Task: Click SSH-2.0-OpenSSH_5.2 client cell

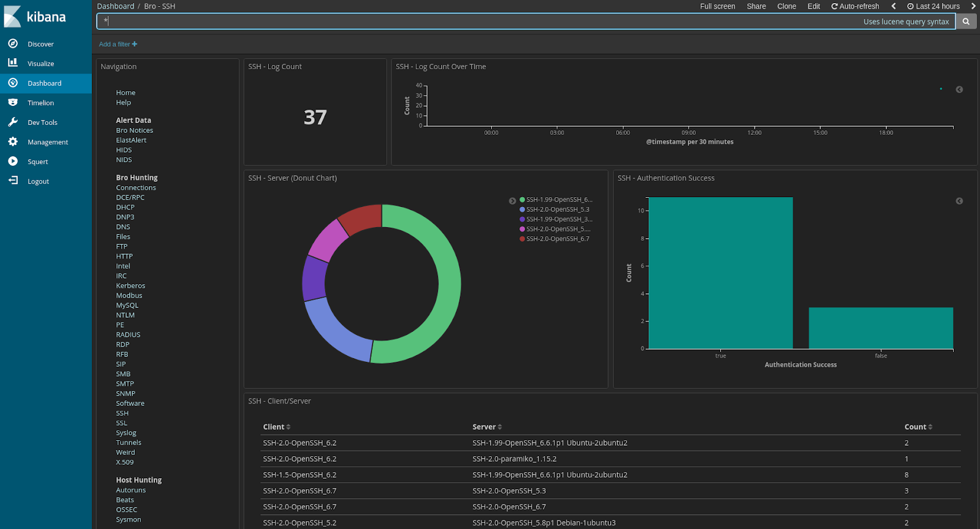Action: [300, 523]
